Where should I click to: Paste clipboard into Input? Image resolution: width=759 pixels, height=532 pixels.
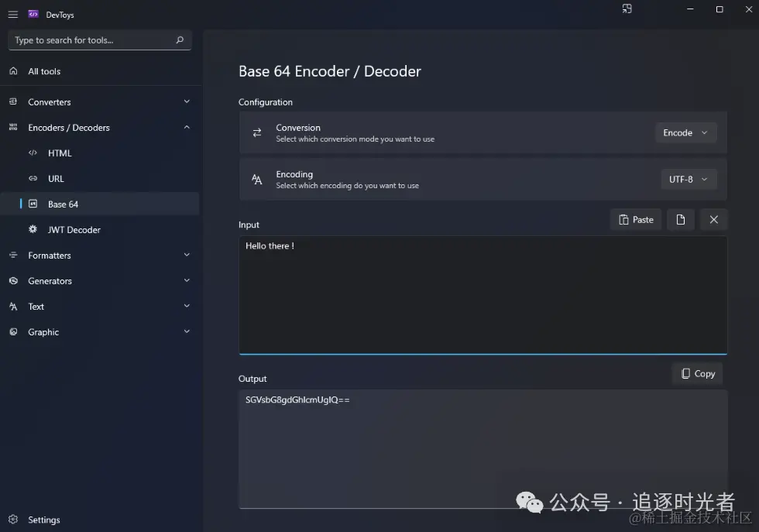click(636, 220)
